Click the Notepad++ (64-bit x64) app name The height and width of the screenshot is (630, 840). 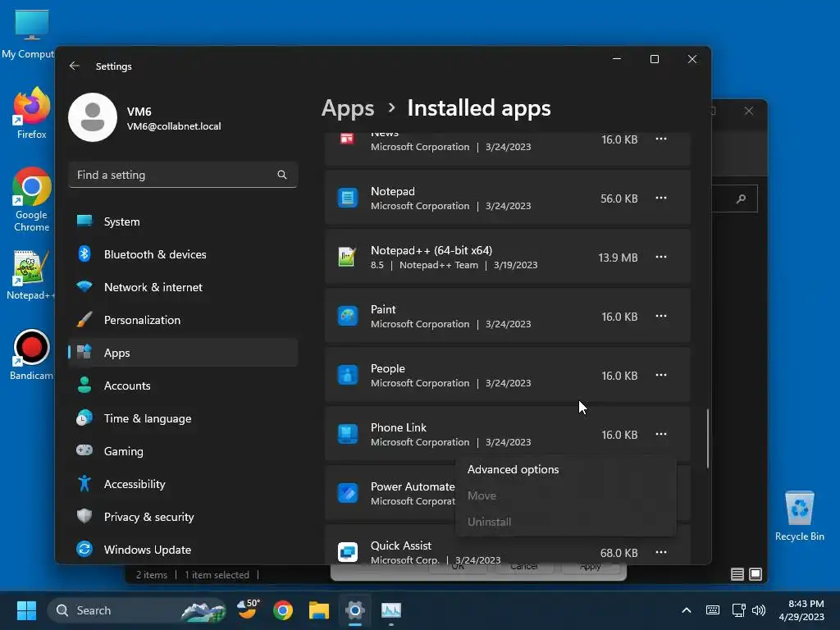pos(431,250)
